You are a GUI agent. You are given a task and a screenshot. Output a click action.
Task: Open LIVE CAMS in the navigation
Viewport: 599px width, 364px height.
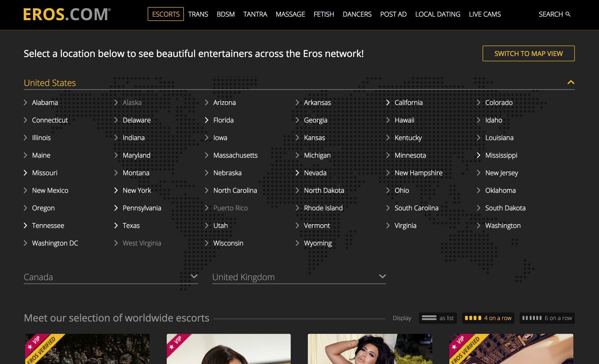pyautogui.click(x=485, y=14)
